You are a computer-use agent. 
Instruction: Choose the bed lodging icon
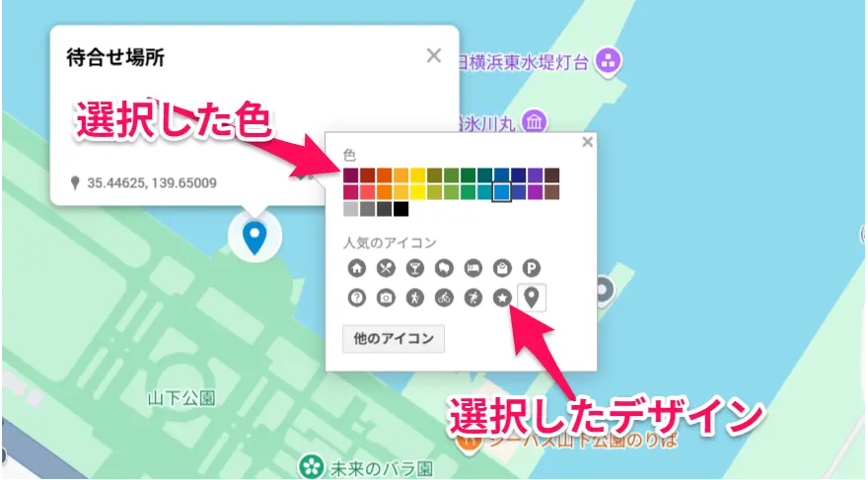pyautogui.click(x=473, y=268)
